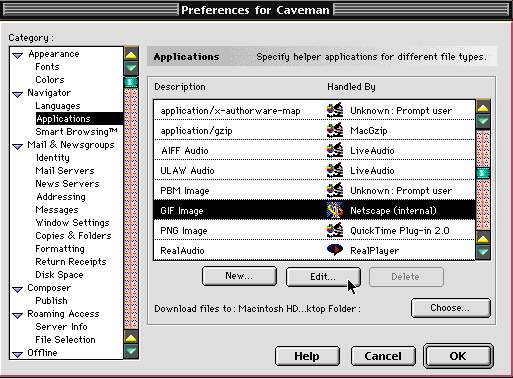Click the Edit... button

(x=323, y=277)
